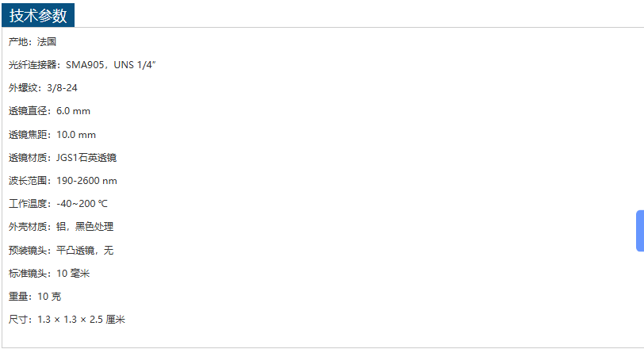The image size is (644, 349).
Task: Click the 190-2600 nm wavelength value
Action: coord(86,181)
